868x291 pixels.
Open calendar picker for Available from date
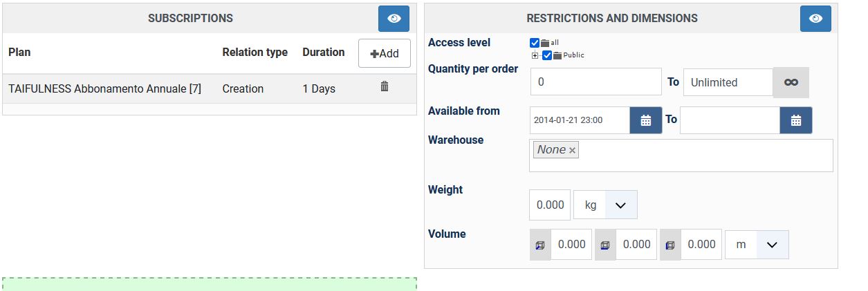[x=645, y=120]
